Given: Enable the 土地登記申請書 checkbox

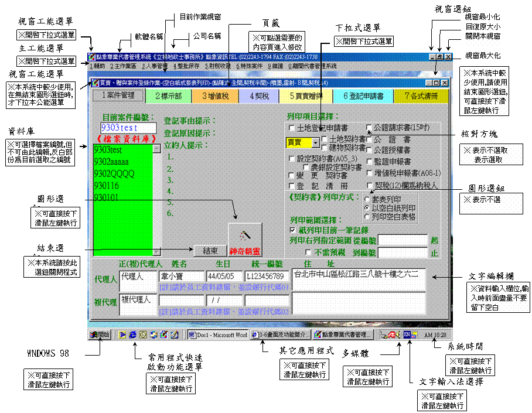Looking at the screenshot, I should (292, 128).
